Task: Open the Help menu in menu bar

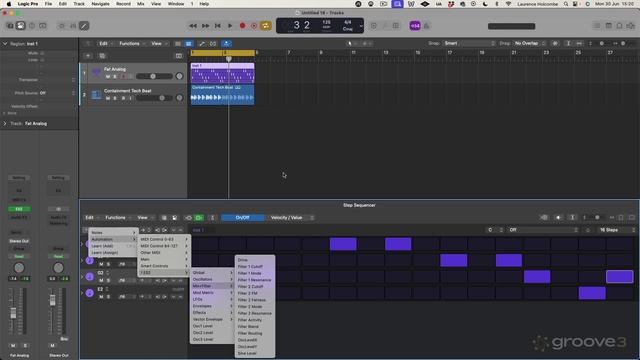Action: click(204, 4)
